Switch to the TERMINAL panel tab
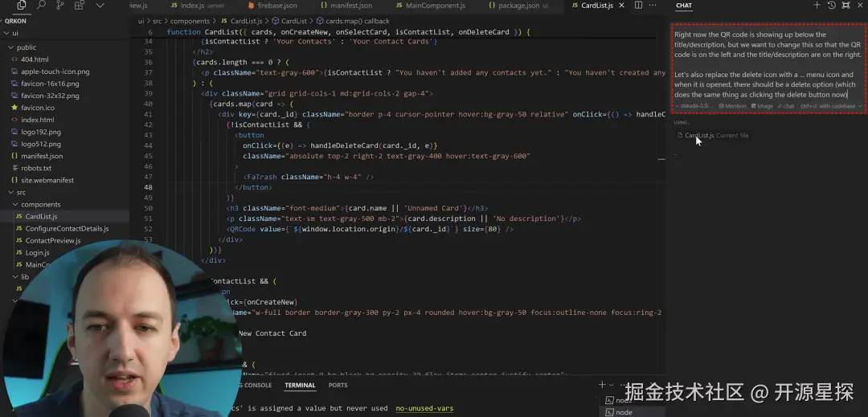This screenshot has height=417, width=868. 300,386
